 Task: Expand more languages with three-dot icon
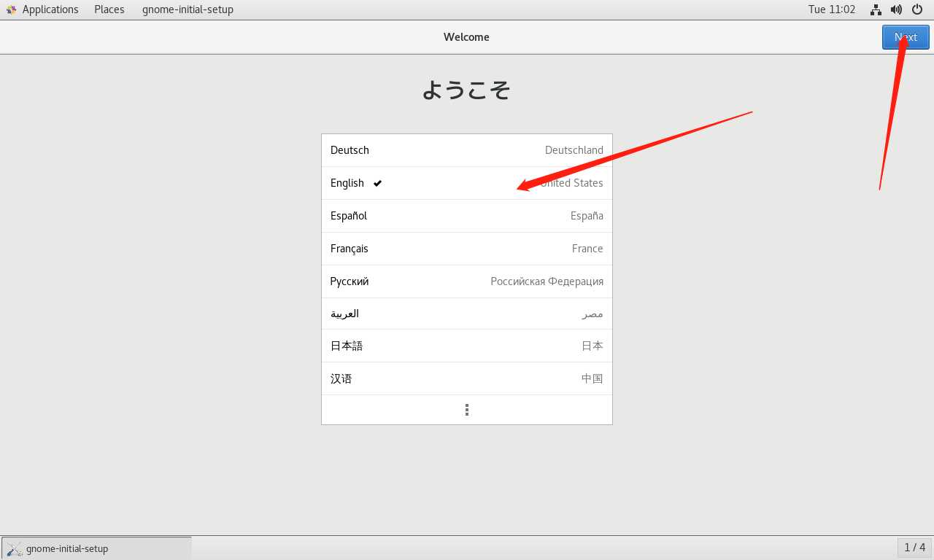tap(467, 410)
